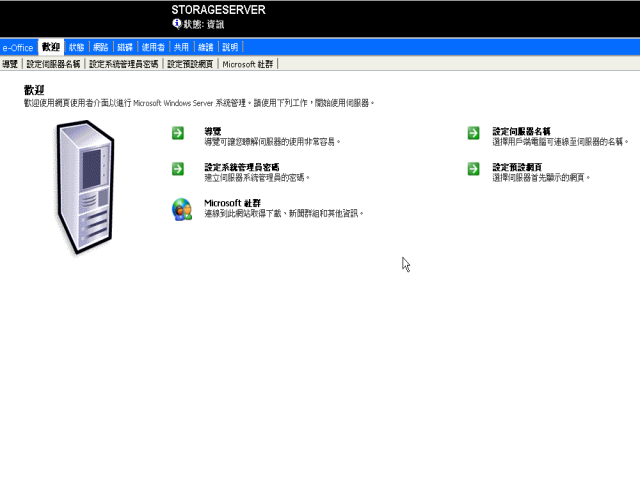
Task: Open the 導覽 task link in page content
Action: tap(213, 131)
